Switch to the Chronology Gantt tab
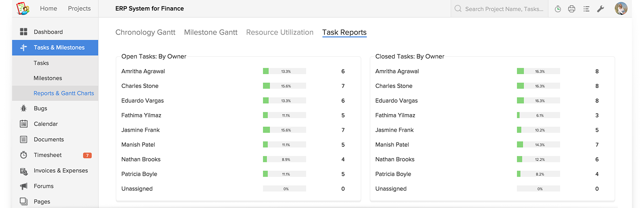644x208 pixels. click(145, 32)
